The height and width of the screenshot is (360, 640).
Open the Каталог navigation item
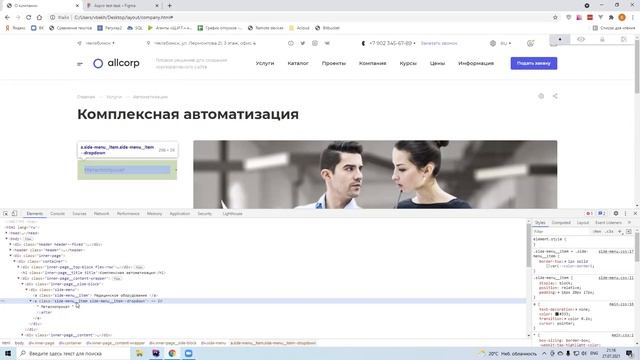click(x=298, y=63)
